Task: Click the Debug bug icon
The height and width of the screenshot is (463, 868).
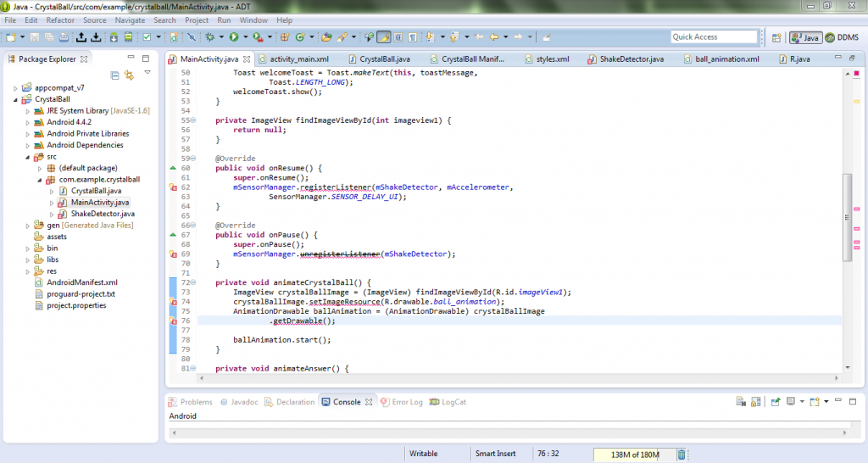Action: [209, 37]
